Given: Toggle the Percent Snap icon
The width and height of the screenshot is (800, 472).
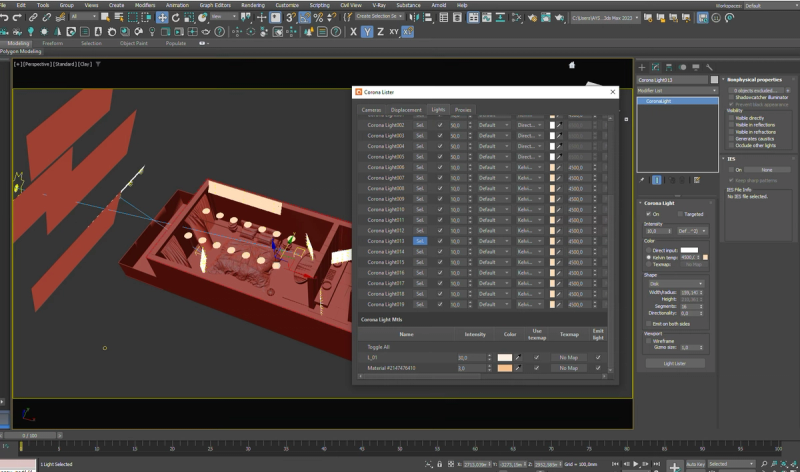Looking at the screenshot, I should pos(318,18).
